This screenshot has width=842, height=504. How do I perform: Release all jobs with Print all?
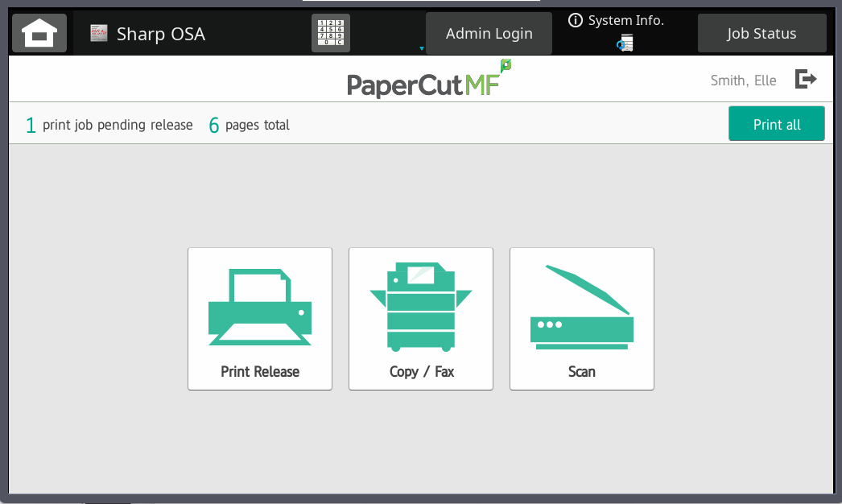point(777,123)
